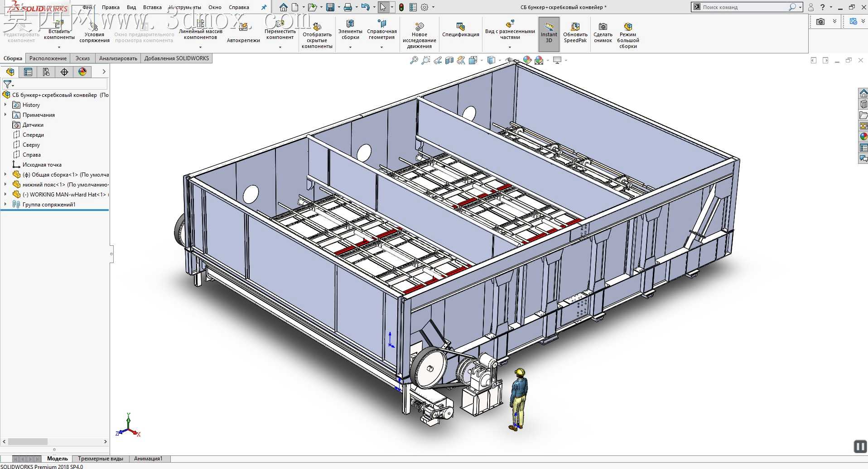Expand the Примечания folder node
Viewport: 868px width, 469px height.
click(5, 115)
